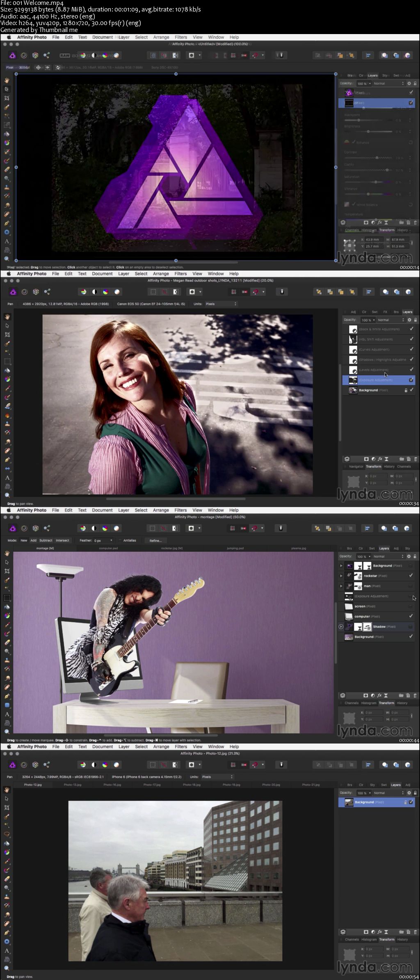Select the Move tool in Megan Read window
420x980 pixels.
(7, 326)
